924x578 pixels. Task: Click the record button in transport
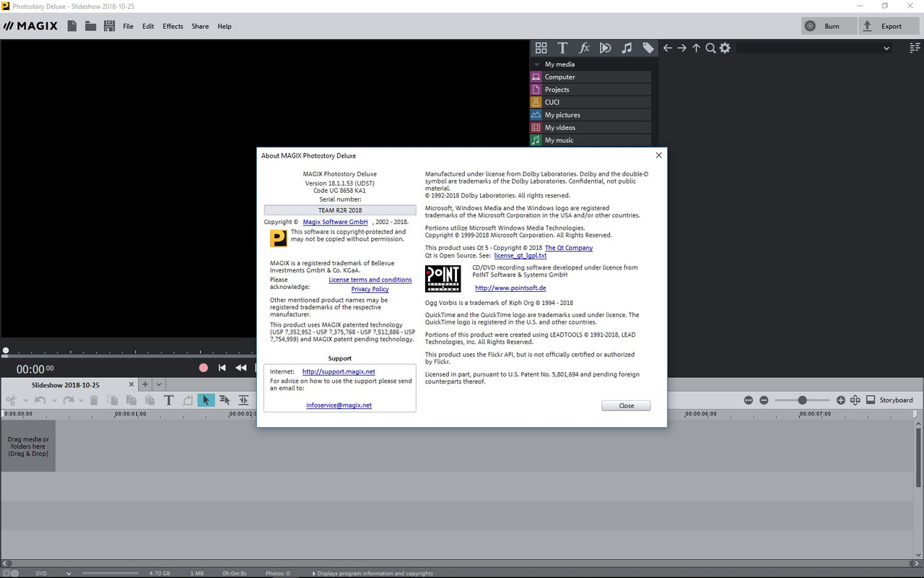click(x=204, y=368)
